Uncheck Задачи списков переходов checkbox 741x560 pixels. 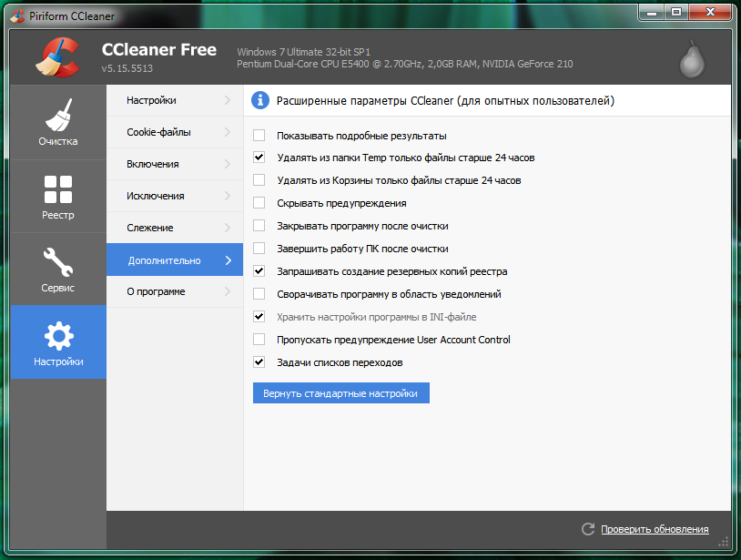(x=259, y=362)
